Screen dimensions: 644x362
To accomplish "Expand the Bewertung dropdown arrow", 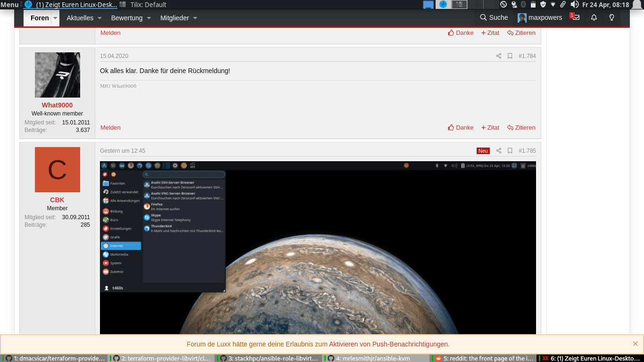I will tap(149, 18).
